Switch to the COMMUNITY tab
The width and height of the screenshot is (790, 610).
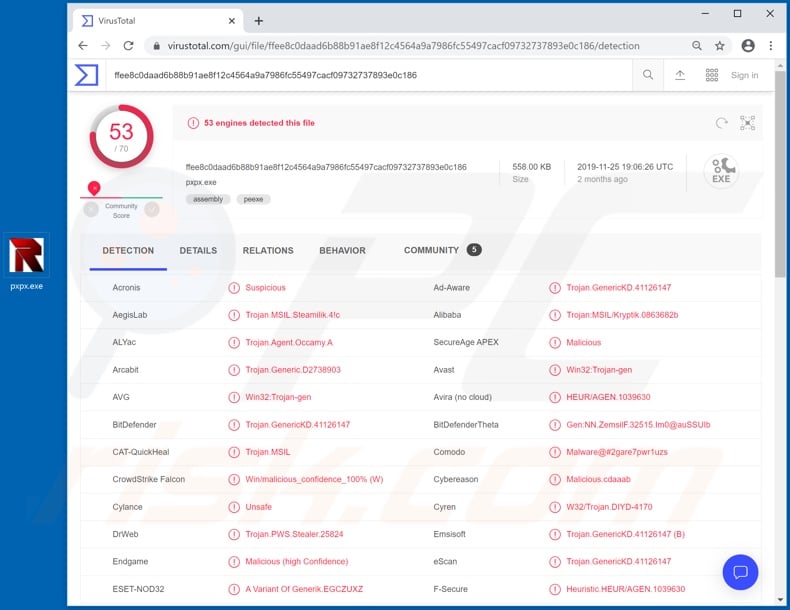pyautogui.click(x=442, y=250)
